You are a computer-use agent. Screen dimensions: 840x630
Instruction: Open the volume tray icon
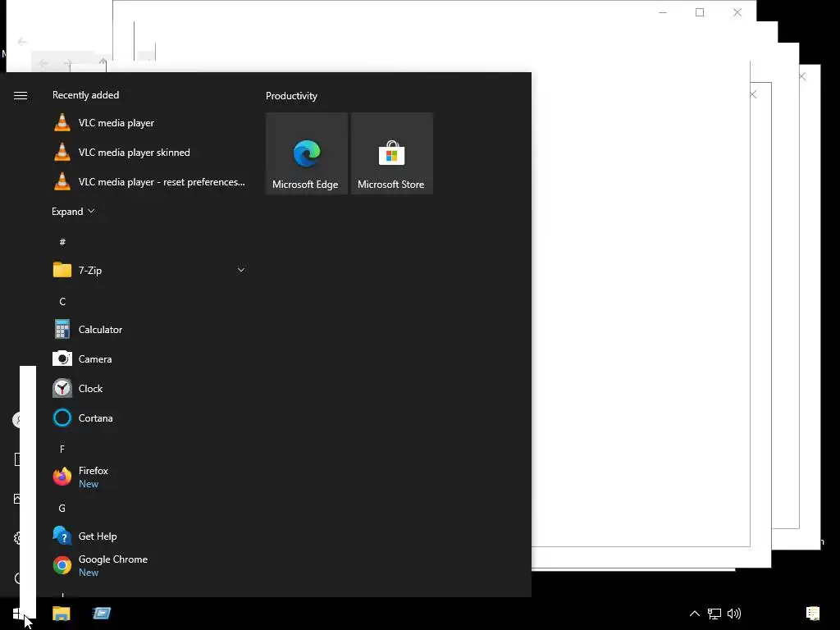[x=734, y=614]
